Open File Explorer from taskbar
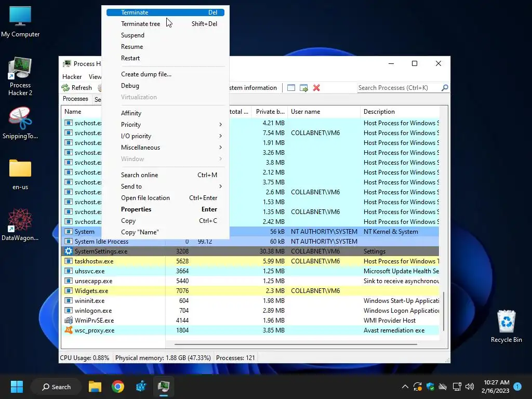532x399 pixels. (x=95, y=387)
